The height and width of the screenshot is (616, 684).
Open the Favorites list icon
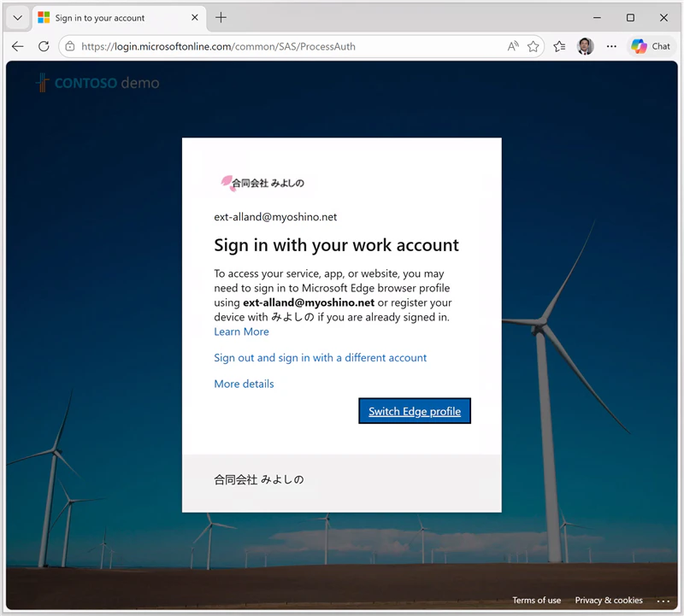pyautogui.click(x=559, y=46)
